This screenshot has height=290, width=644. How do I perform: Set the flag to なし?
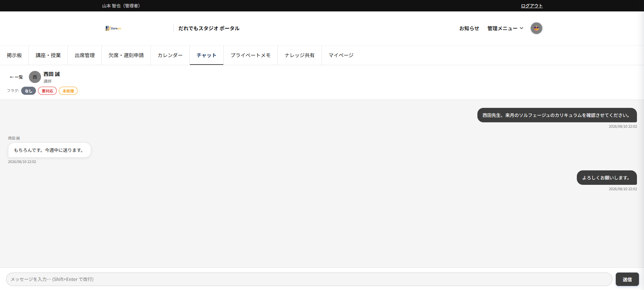pyautogui.click(x=29, y=91)
